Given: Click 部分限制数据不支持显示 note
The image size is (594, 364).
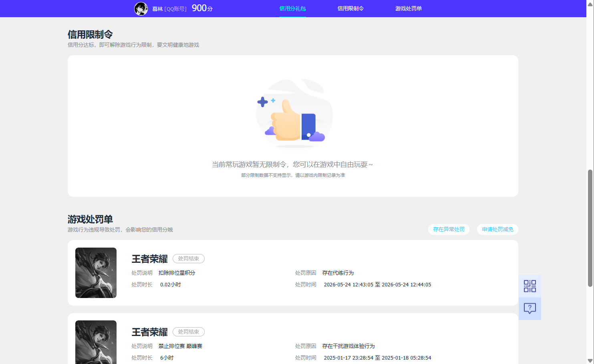Looking at the screenshot, I should [x=293, y=175].
